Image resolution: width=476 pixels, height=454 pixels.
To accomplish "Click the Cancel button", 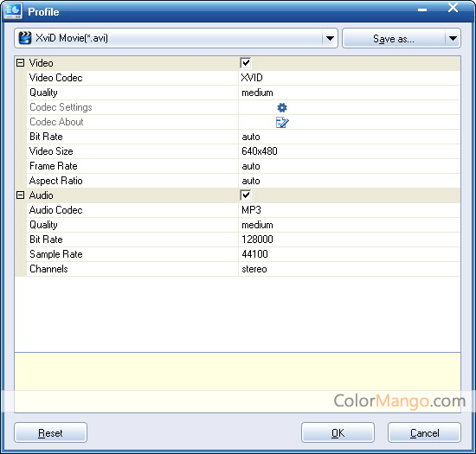I will pyautogui.click(x=424, y=432).
